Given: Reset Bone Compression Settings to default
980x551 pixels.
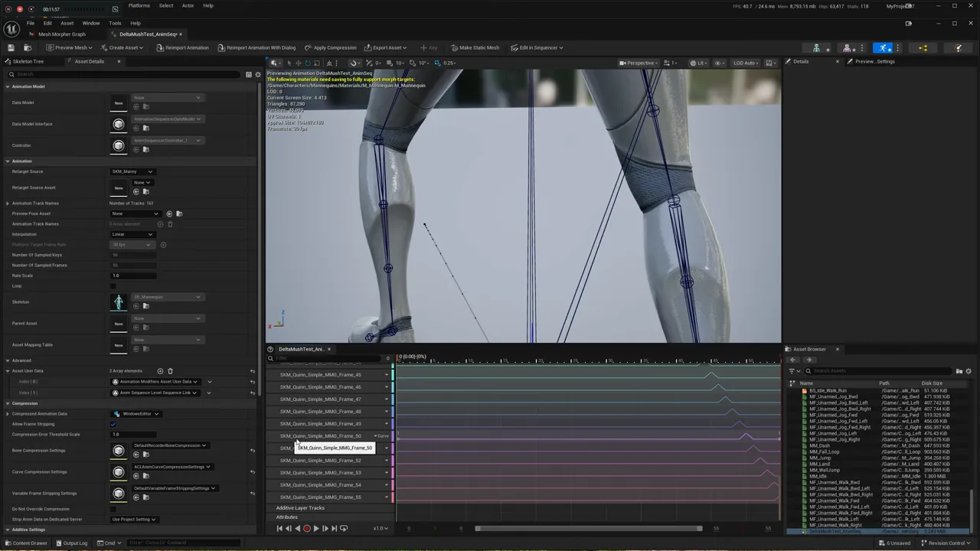Looking at the screenshot, I should (x=253, y=451).
